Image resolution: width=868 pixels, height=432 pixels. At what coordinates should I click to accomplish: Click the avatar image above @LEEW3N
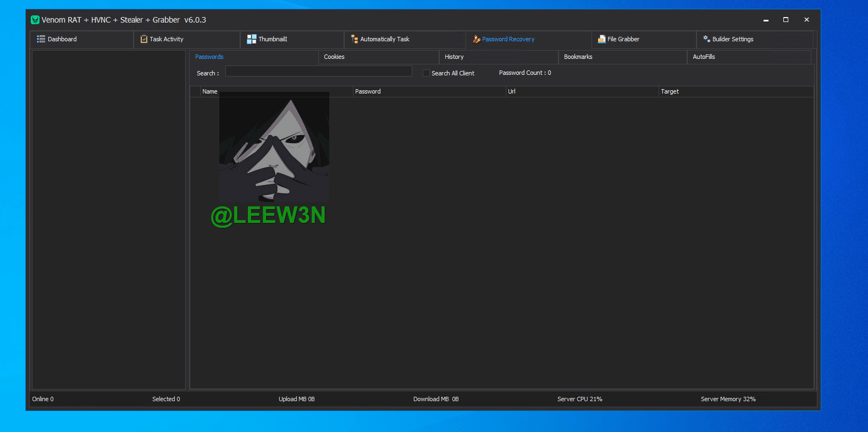coord(274,147)
